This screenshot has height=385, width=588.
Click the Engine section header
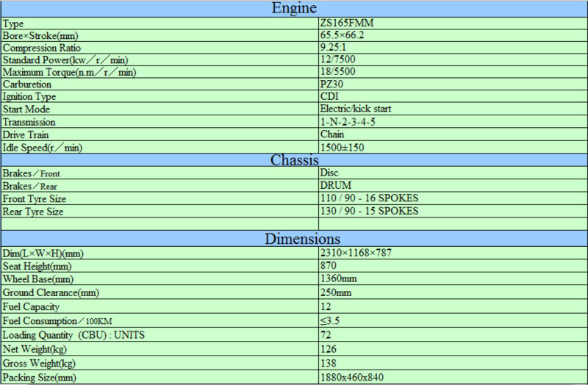[x=294, y=8]
